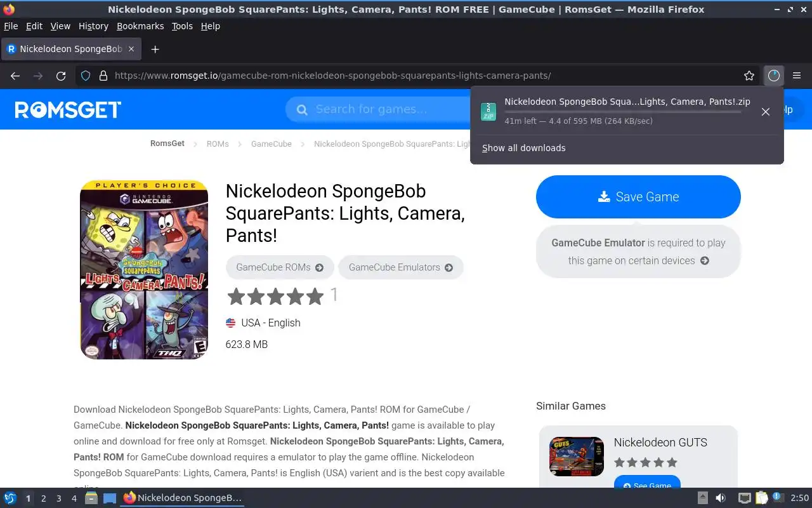The height and width of the screenshot is (508, 812).
Task: Open the GameCube Emulators link
Action: 401,267
